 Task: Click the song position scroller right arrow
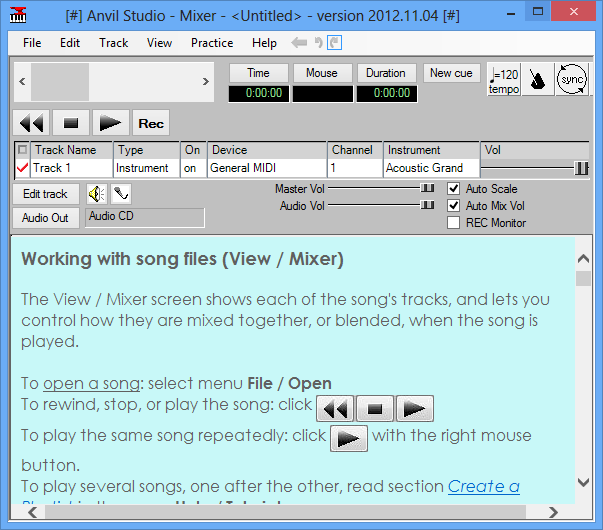click(x=206, y=82)
